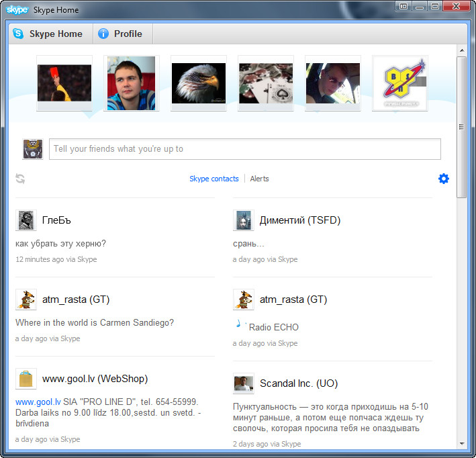Click atm_rasta avatar above Carmen Sandiego post
Screen dimensions: 476x458
click(26, 300)
